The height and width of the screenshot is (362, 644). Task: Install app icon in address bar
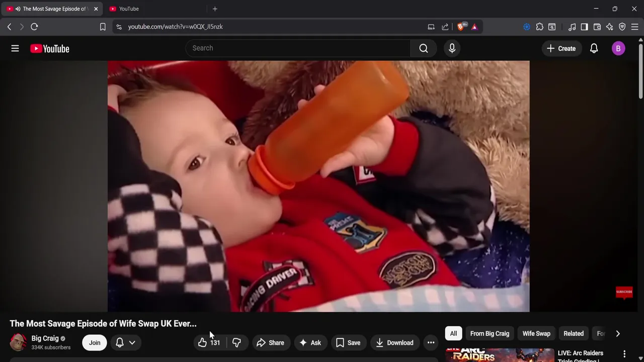pyautogui.click(x=431, y=27)
